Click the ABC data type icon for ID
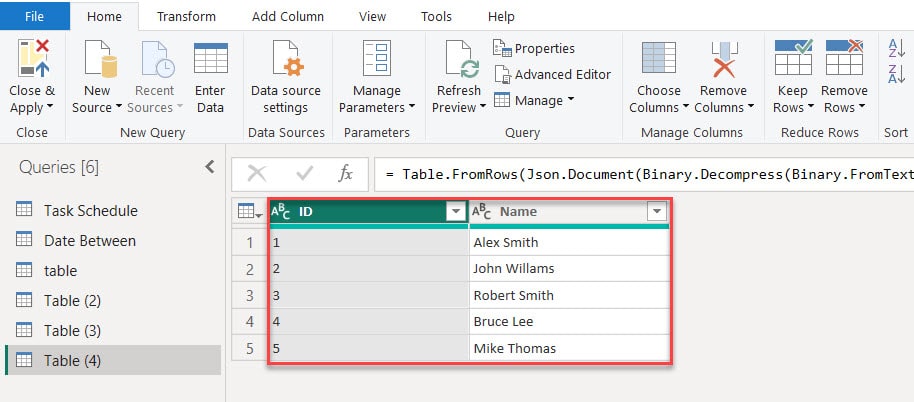 [281, 212]
